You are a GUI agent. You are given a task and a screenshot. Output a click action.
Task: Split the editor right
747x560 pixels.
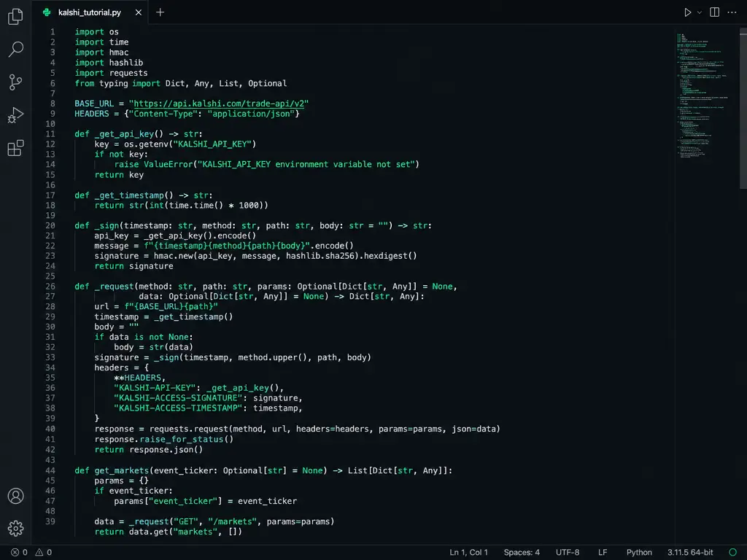point(715,12)
